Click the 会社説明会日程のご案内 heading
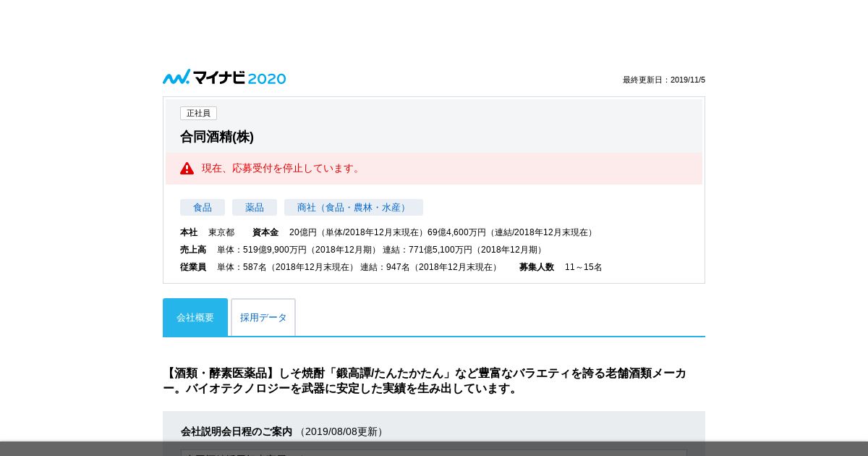 point(237,431)
